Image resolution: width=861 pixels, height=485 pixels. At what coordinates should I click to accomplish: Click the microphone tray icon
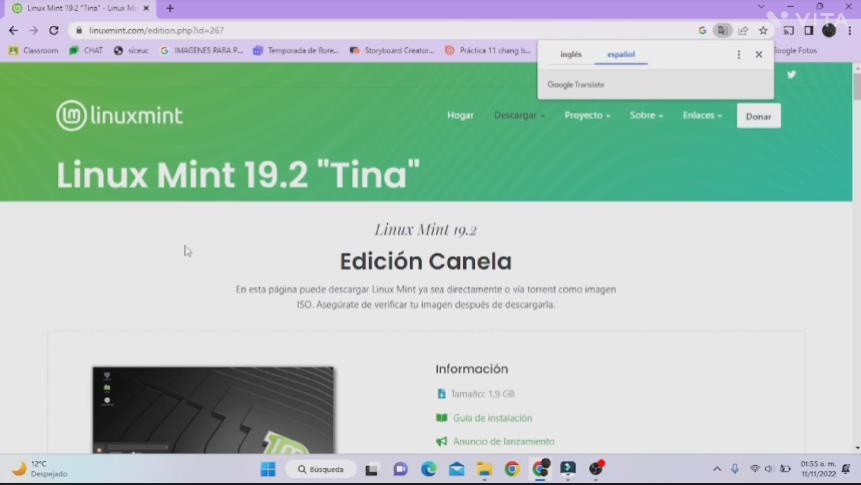(735, 469)
